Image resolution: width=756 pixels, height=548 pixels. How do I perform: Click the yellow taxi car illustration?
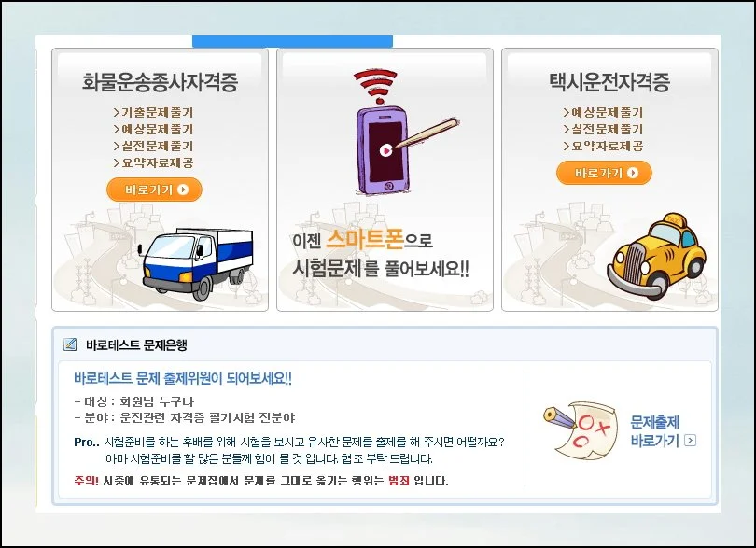657,255
